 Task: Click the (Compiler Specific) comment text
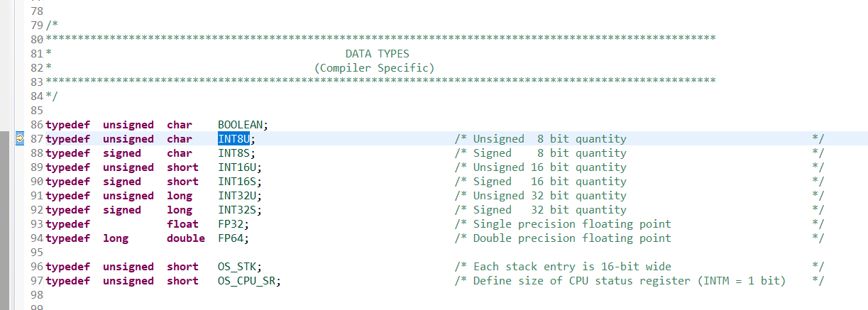(x=374, y=68)
